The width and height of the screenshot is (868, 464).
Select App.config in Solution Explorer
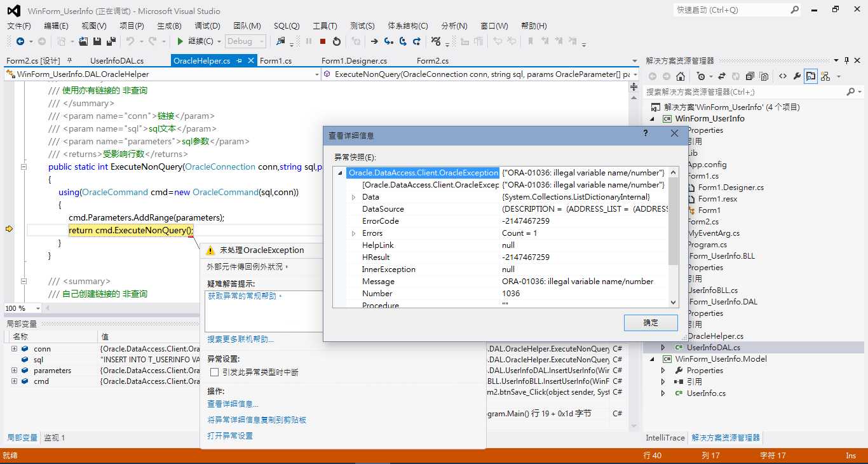(707, 165)
